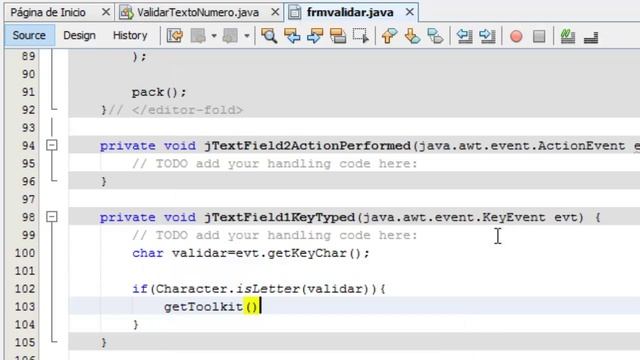This screenshot has width=640, height=360.
Task: Click closing brace on line 96
Action: [104, 181]
